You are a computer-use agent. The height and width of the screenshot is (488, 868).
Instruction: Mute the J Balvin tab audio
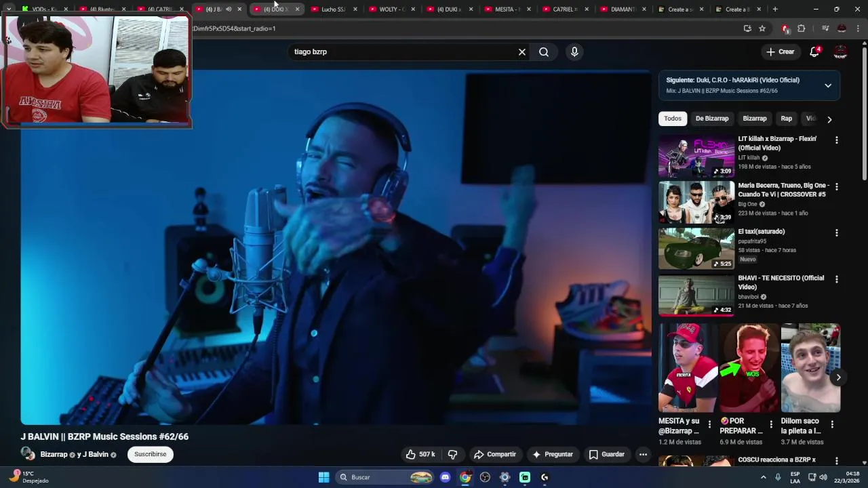coord(229,9)
